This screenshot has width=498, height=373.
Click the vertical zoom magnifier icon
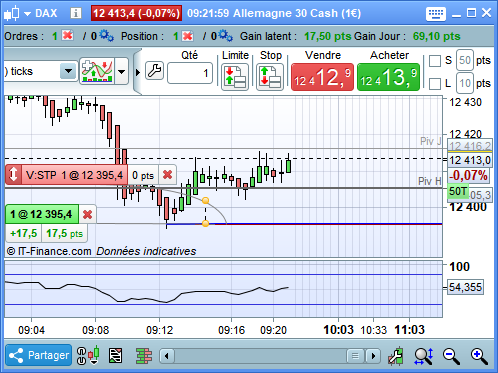point(423,356)
